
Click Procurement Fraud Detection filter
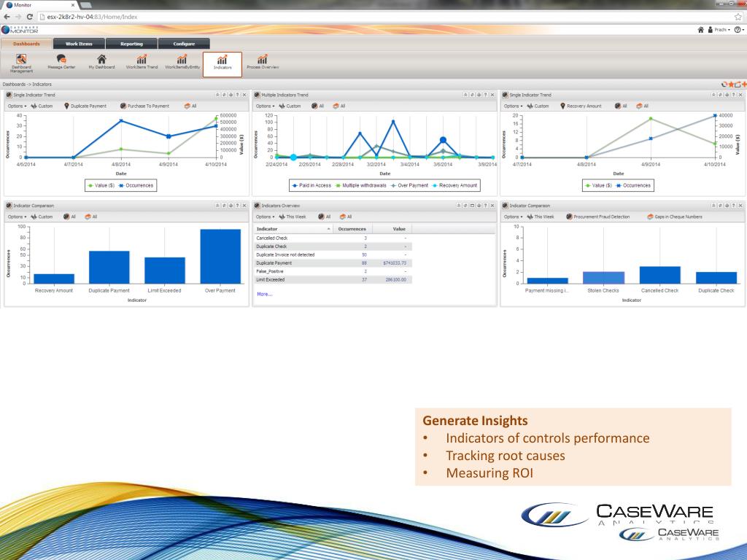click(598, 217)
